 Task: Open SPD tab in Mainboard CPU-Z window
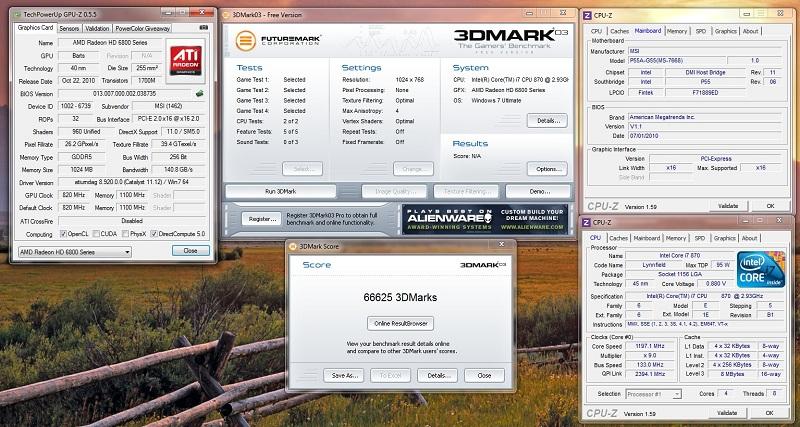point(701,31)
